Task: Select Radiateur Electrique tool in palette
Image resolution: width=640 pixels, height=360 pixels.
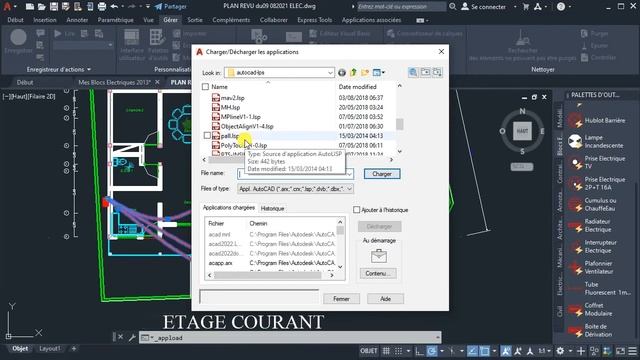Action: click(597, 225)
